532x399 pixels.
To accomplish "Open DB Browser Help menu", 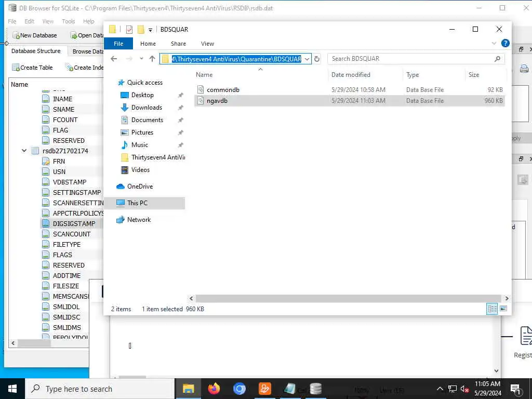I will coord(88,21).
